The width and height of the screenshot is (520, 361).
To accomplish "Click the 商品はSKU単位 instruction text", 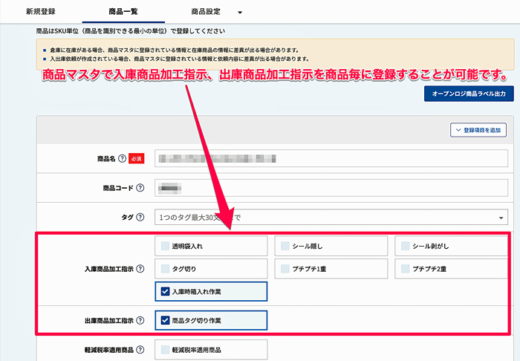I will click(131, 31).
